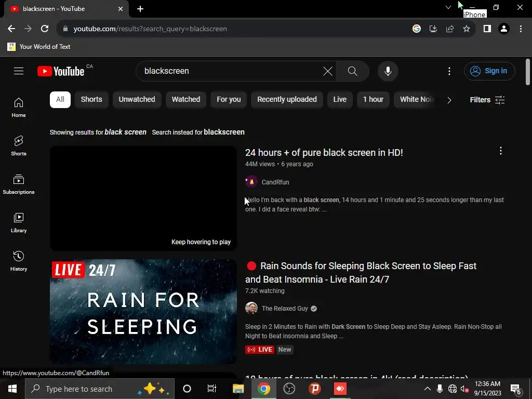Viewport: 532px width, 399px height.
Task: Open Shorts in the sidebar
Action: click(19, 146)
